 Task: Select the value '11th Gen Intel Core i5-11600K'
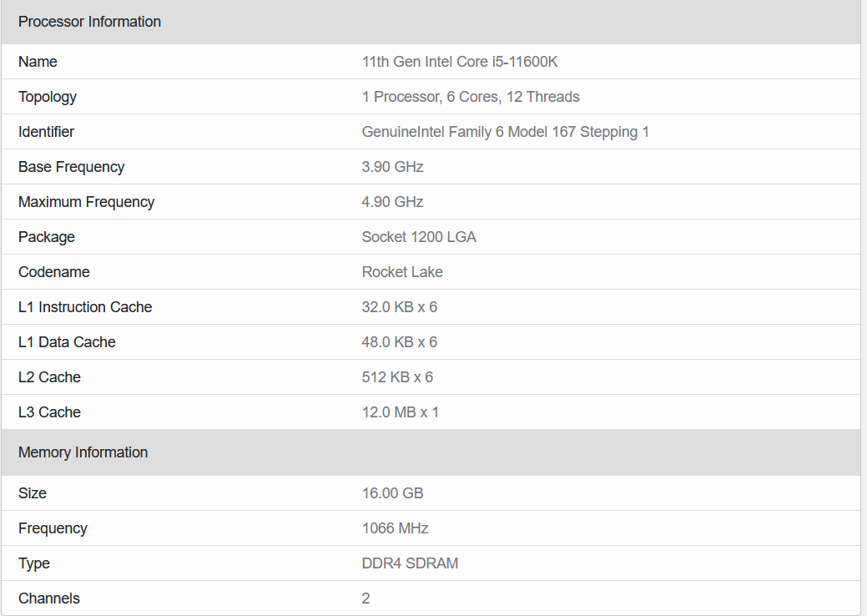pos(460,62)
